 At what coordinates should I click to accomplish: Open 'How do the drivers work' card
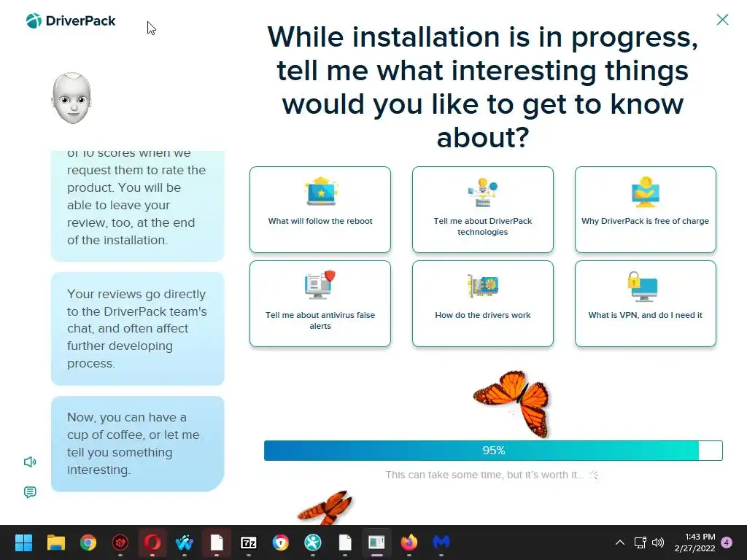[x=483, y=303]
